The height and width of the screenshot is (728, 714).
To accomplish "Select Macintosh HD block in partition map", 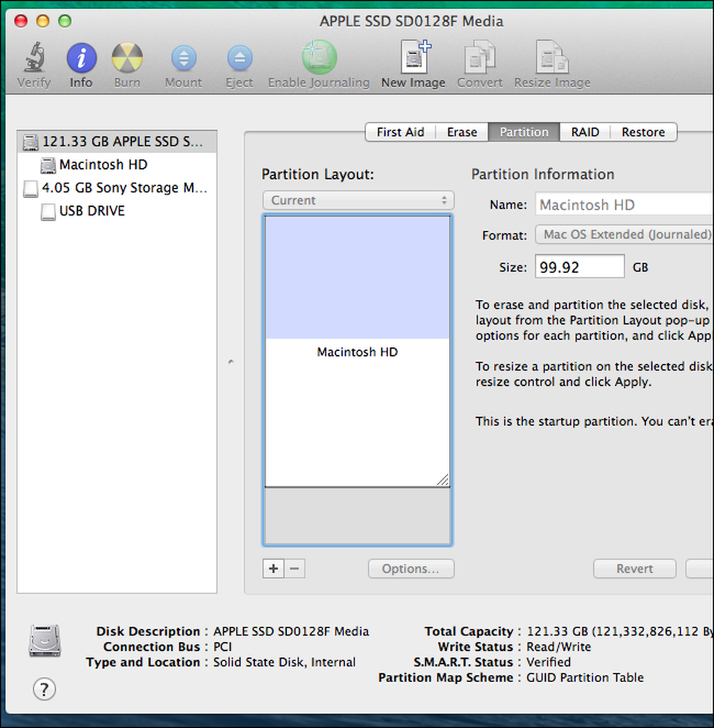I will point(357,352).
